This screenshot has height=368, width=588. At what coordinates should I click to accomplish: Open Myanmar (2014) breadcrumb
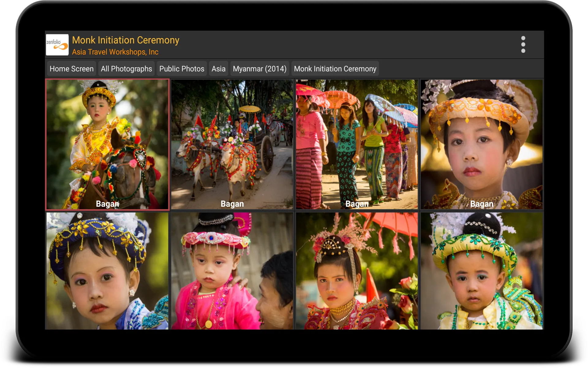click(259, 69)
